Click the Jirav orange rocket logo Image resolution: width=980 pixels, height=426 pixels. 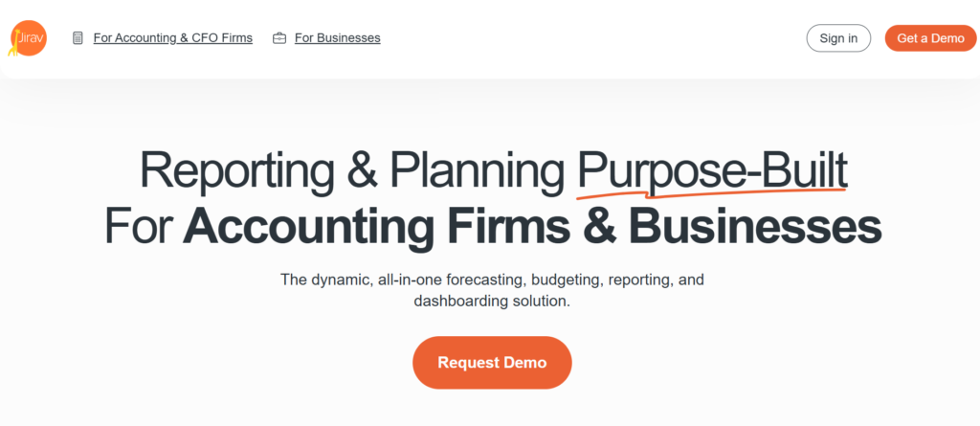[x=28, y=38]
